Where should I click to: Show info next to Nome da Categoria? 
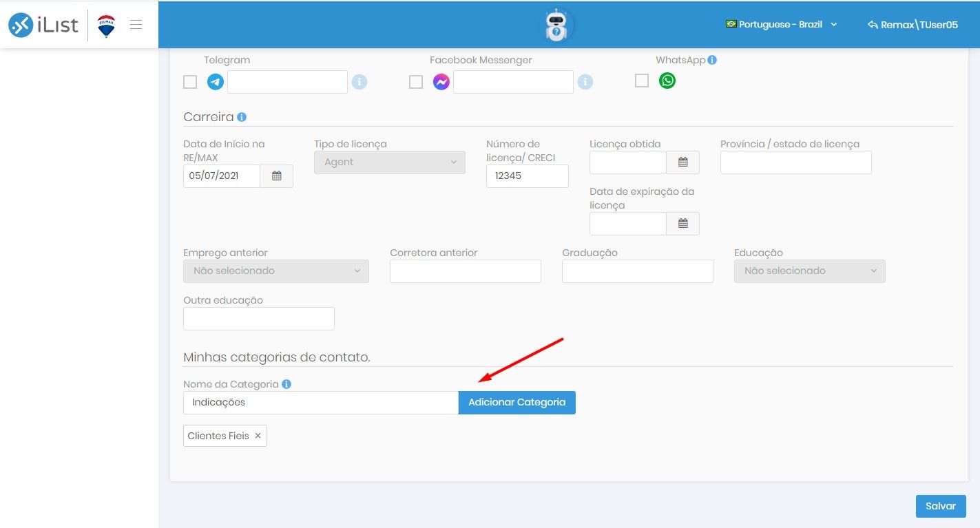pyautogui.click(x=286, y=384)
